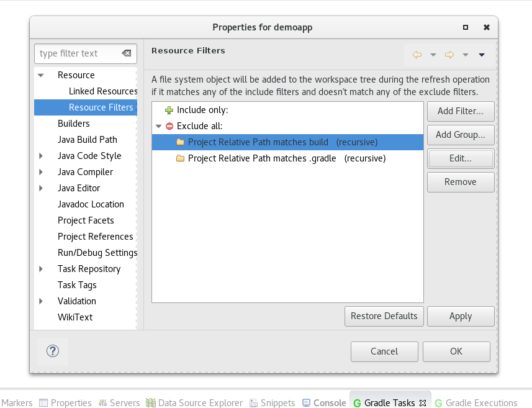Click the Data Source Explorer icon

(150, 402)
